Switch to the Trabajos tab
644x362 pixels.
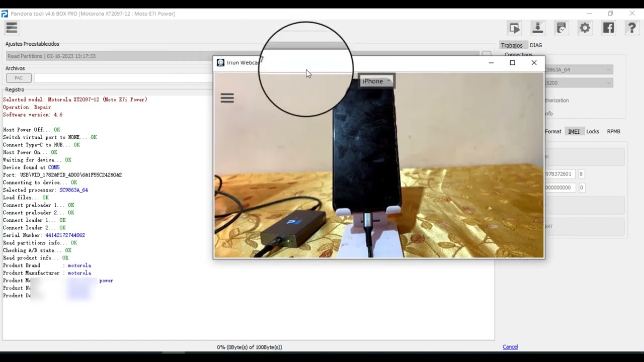click(x=512, y=45)
